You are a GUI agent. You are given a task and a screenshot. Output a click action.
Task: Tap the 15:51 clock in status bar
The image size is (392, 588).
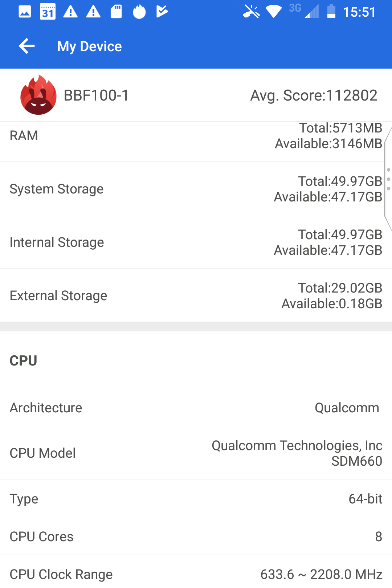pyautogui.click(x=359, y=12)
